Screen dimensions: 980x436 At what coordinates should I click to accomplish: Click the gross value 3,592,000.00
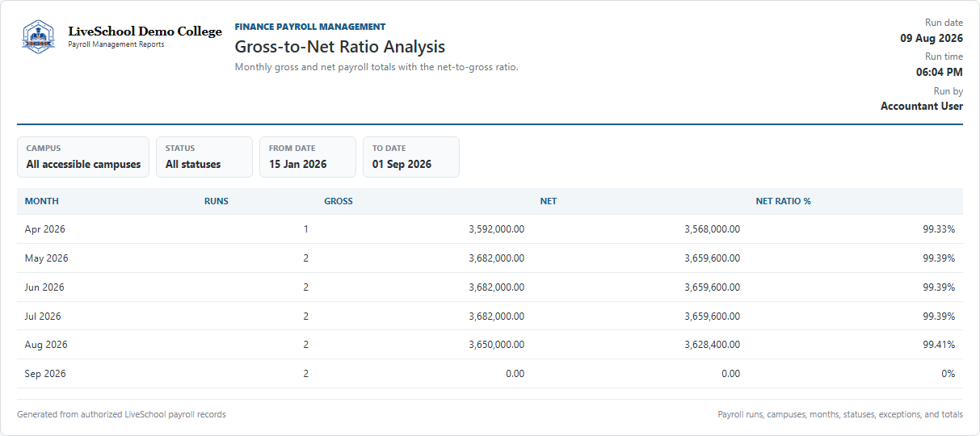pos(497,229)
